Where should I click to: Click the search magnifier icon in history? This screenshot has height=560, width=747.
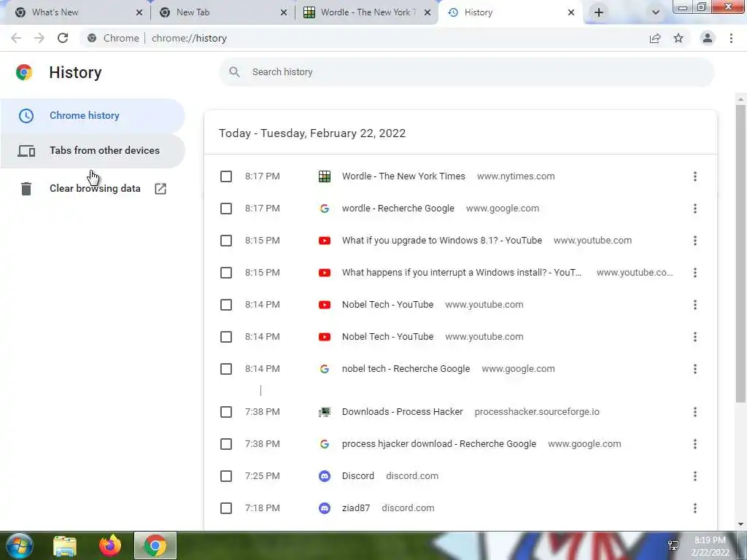(x=234, y=72)
